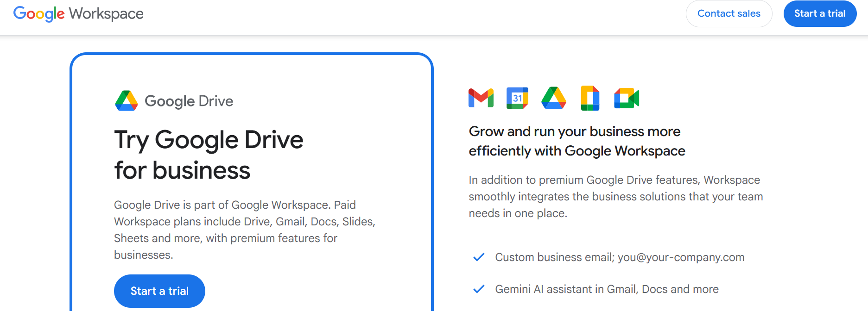Click the Google Calendar icon
The image size is (868, 311).
tap(517, 98)
